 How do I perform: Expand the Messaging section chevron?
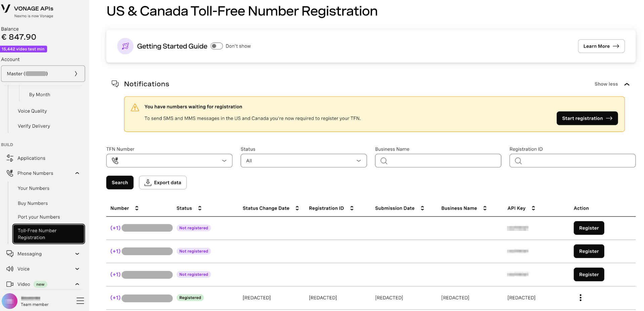[x=77, y=254]
